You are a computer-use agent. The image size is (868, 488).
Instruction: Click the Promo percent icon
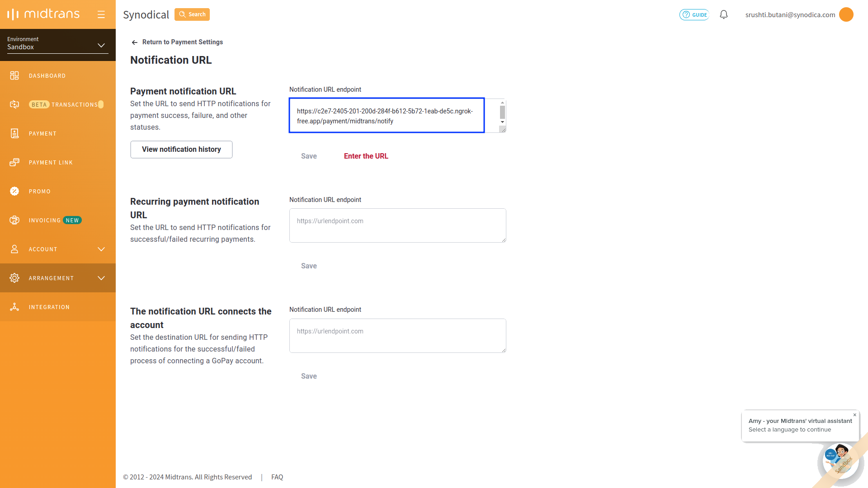tap(14, 191)
